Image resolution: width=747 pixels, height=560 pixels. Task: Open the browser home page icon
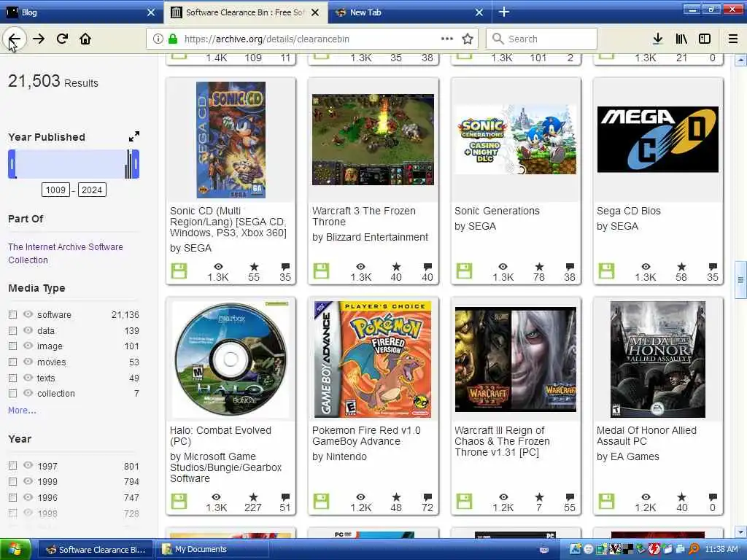(x=85, y=39)
